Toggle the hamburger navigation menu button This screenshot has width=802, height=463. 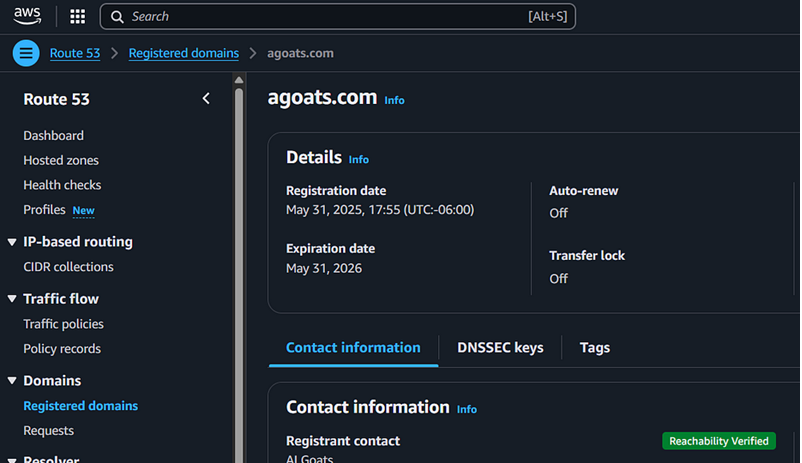click(27, 53)
